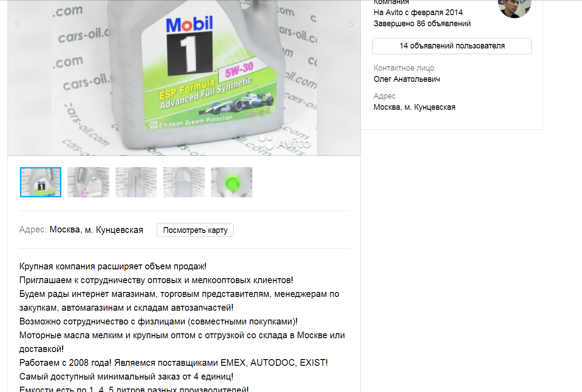The image size is (582, 392).
Task: Go to previous photo with left arrow
Action: tap(17, 23)
